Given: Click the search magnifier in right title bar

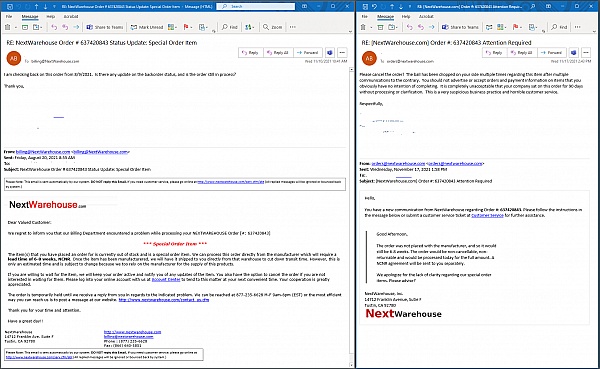Looking at the screenshot, I should click(533, 7).
